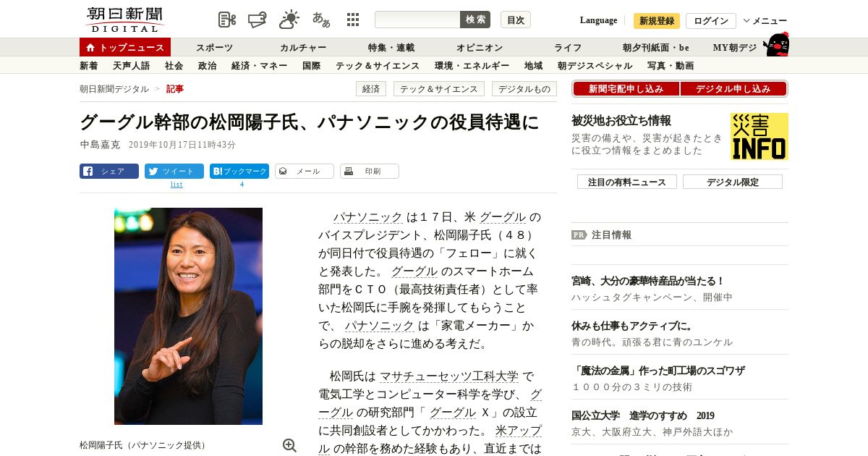Open 宮崎、大分の豪華特産品 PR link
868x456 pixels.
coord(648,281)
